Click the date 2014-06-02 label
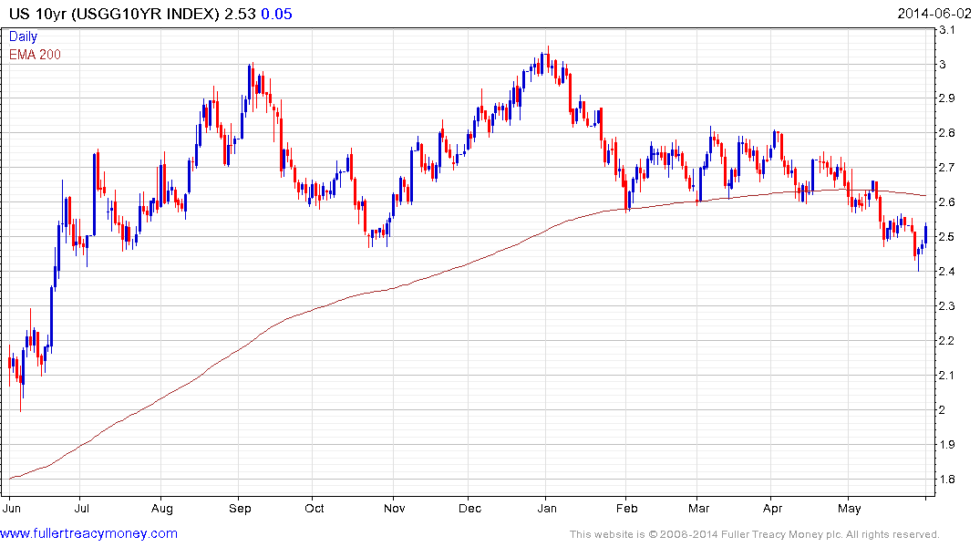 pyautogui.click(x=934, y=13)
